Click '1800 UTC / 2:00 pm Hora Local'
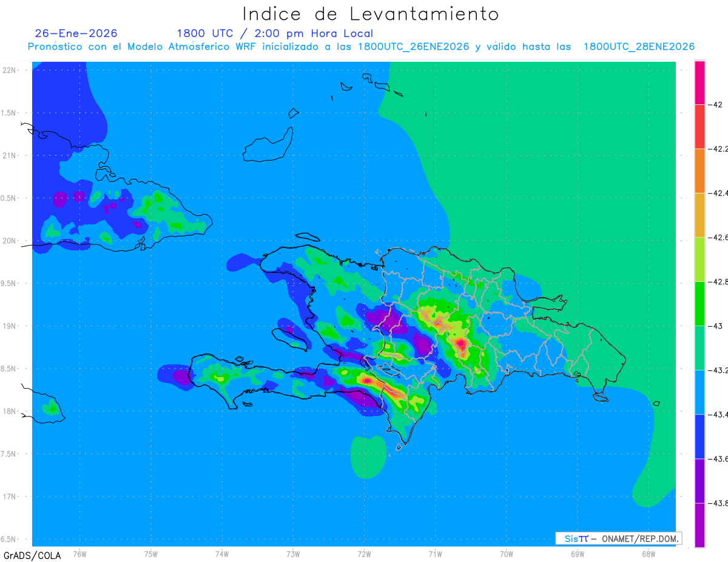Image resolution: width=728 pixels, height=562 pixels. click(275, 34)
